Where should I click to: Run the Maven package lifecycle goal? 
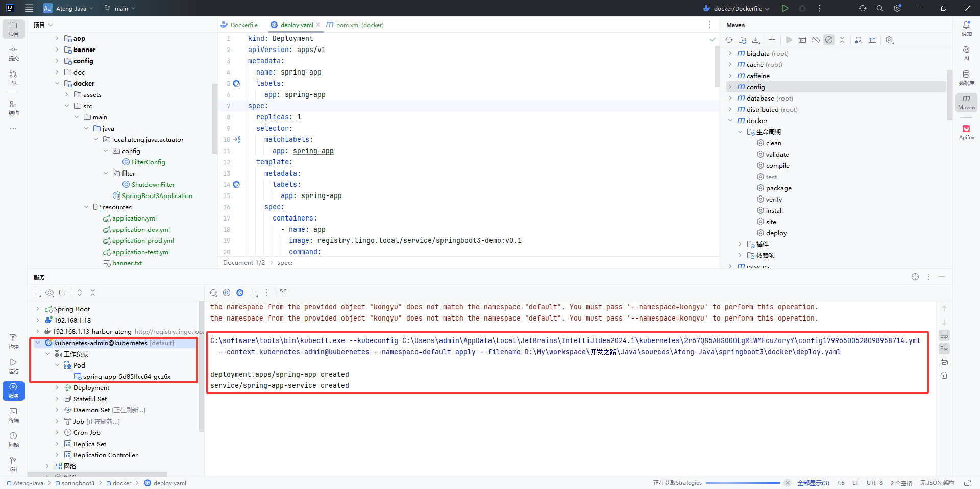778,188
